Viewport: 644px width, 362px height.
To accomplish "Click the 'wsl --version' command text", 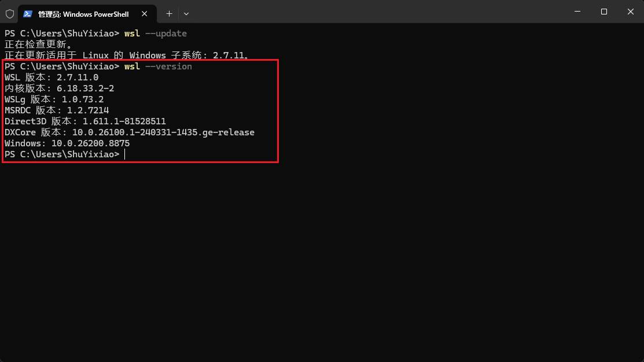I will pos(158,67).
